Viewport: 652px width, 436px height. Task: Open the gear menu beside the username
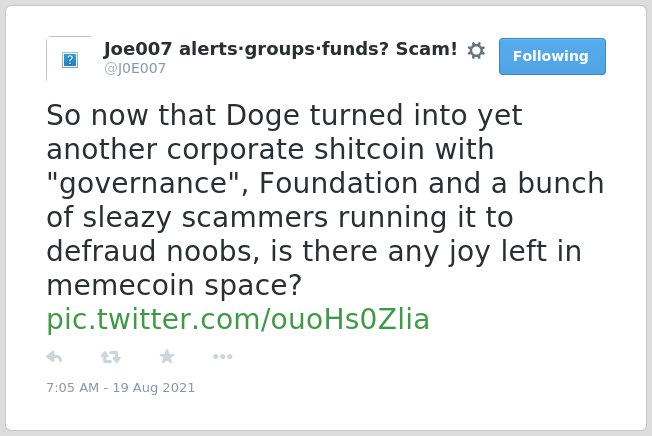tap(476, 50)
